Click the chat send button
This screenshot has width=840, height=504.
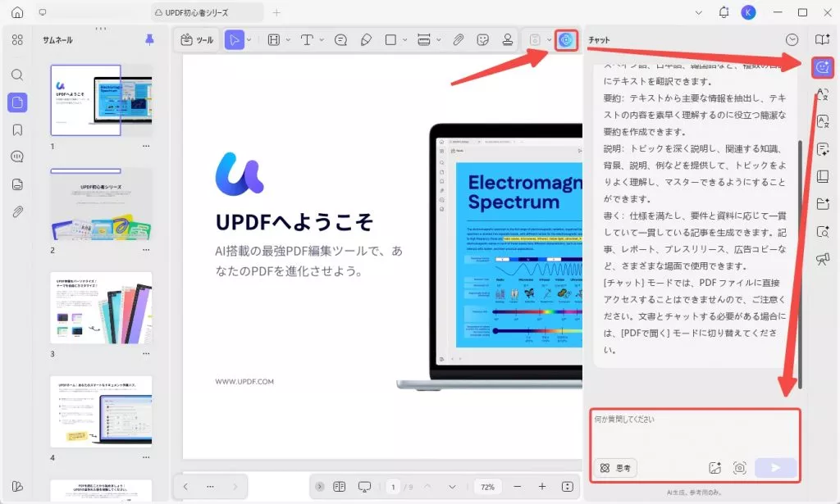775,467
